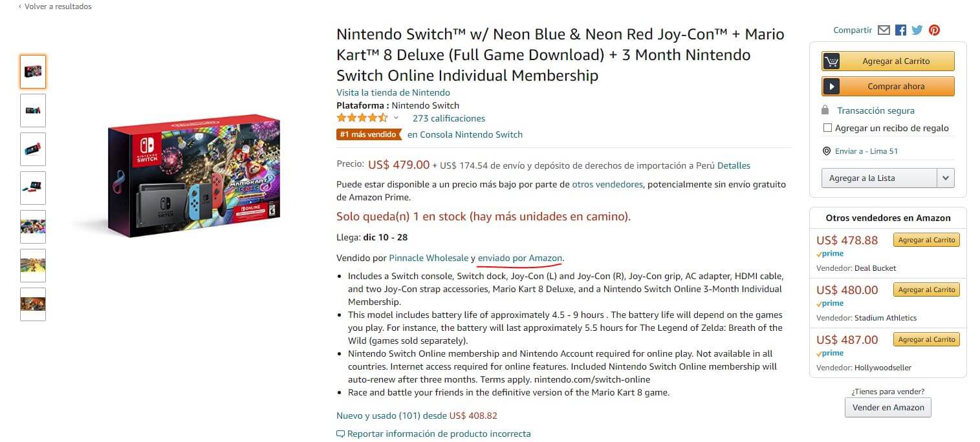Open the Detalles shipping cost breakdown
Image resolution: width=980 pixels, height=442 pixels.
[x=734, y=165]
